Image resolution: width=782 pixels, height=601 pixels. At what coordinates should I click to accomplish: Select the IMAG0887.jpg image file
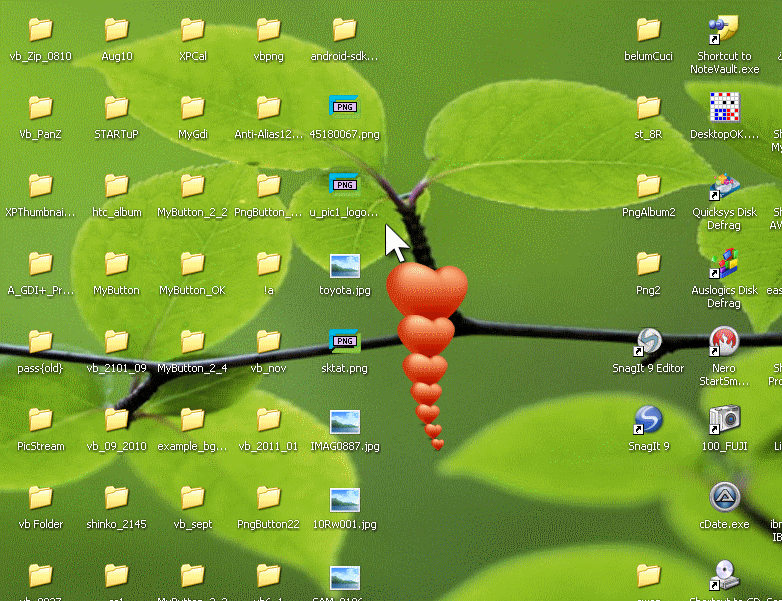pyautogui.click(x=344, y=421)
